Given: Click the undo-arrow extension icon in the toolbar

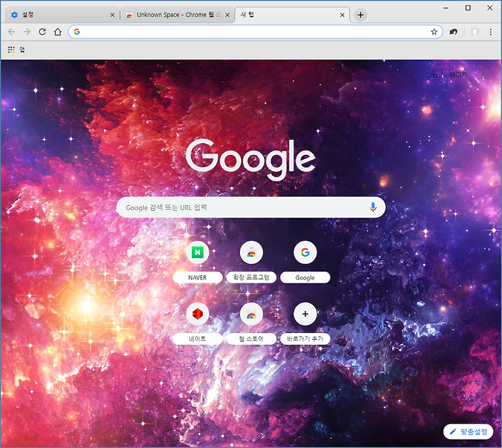Looking at the screenshot, I should 453,31.
